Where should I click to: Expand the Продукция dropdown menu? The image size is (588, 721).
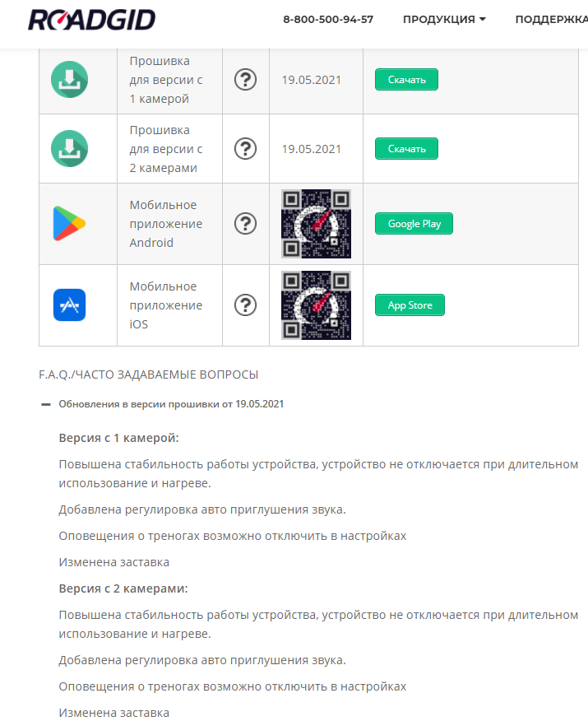click(x=443, y=20)
